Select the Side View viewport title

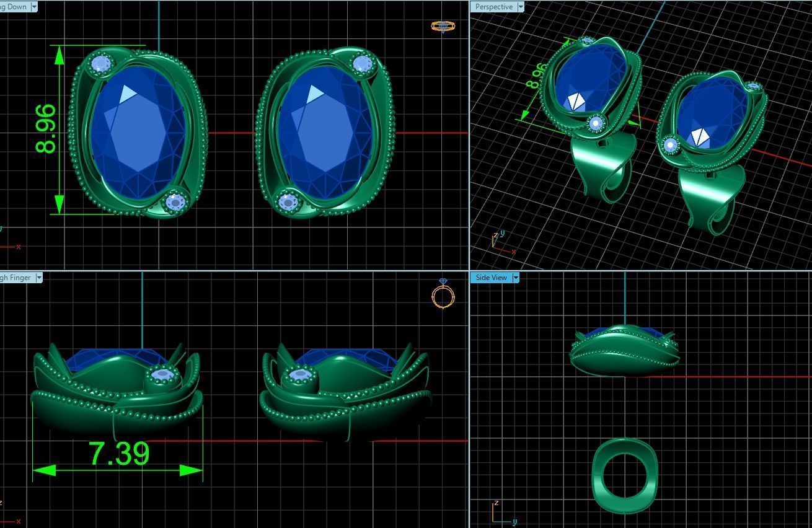[x=491, y=278]
